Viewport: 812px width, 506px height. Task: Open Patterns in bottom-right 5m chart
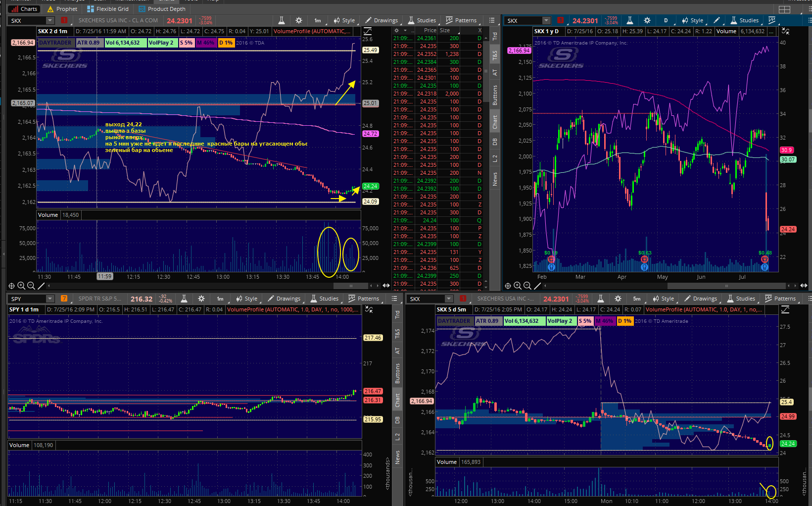pyautogui.click(x=780, y=299)
